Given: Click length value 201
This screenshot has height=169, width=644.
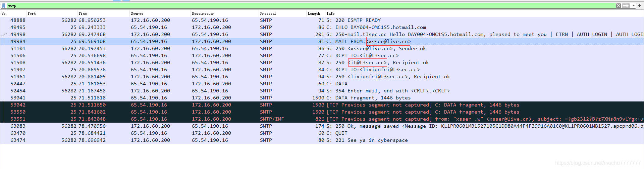Looking at the screenshot, I should click(320, 34).
